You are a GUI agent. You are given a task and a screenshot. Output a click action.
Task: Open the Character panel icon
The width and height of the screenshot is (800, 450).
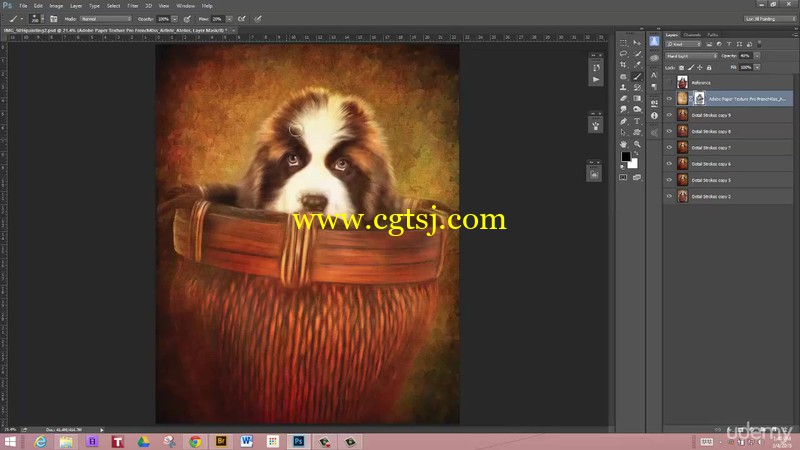(x=654, y=75)
